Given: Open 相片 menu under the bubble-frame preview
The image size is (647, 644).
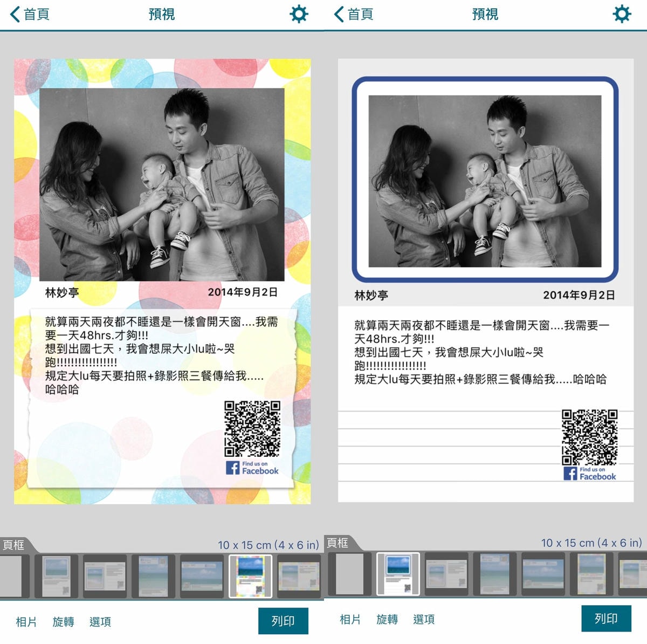Looking at the screenshot, I should point(26,622).
